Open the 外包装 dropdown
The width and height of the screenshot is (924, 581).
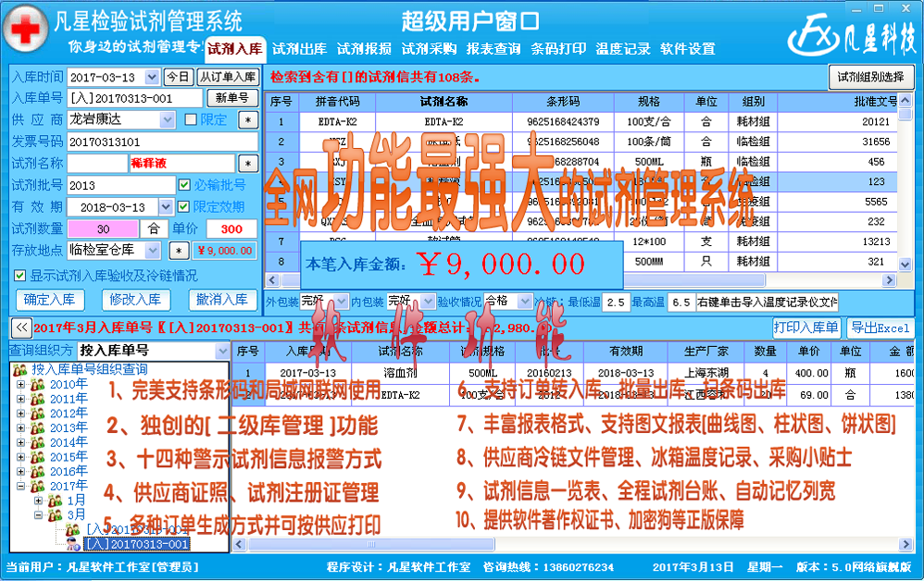click(341, 302)
